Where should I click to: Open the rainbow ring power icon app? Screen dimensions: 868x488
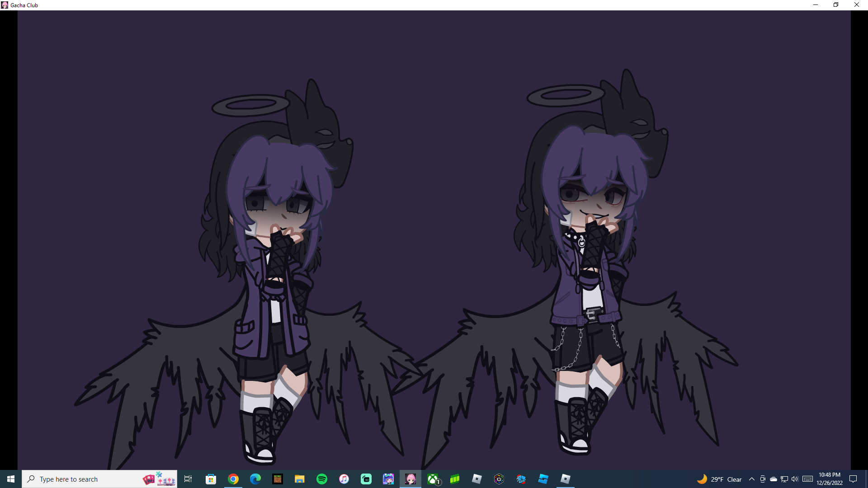[499, 479]
